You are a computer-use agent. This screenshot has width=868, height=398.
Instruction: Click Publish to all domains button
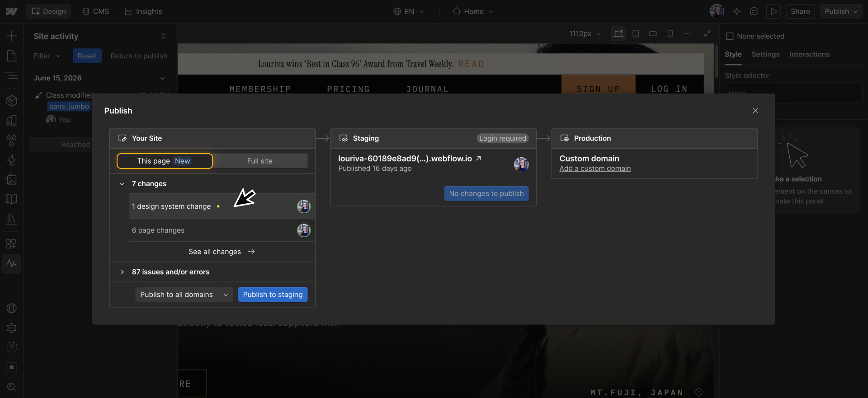pos(176,295)
